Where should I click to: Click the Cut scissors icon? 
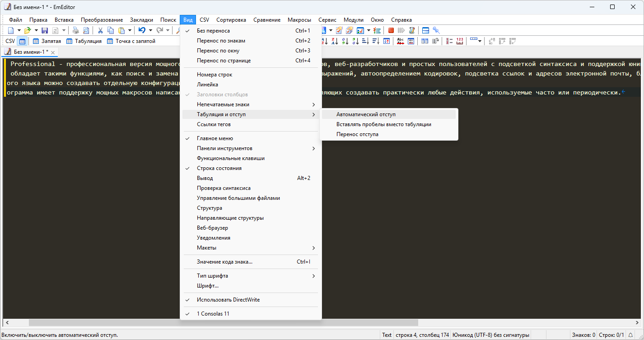point(100,30)
